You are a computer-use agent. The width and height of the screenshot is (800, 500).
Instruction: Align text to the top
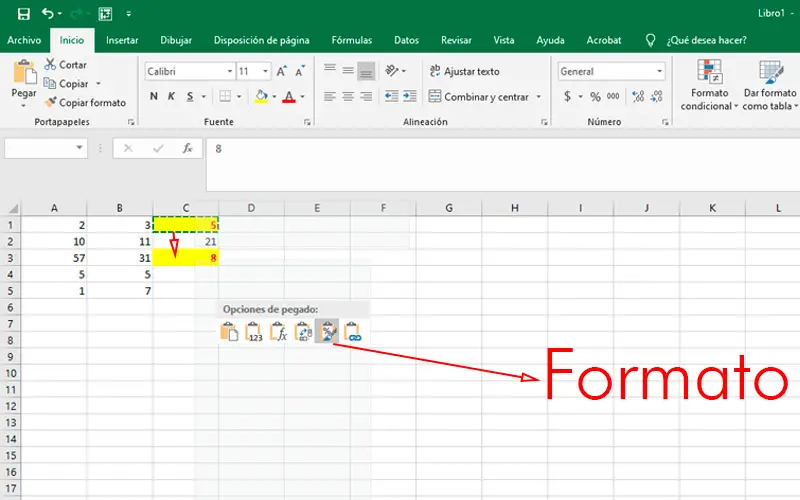[x=330, y=70]
